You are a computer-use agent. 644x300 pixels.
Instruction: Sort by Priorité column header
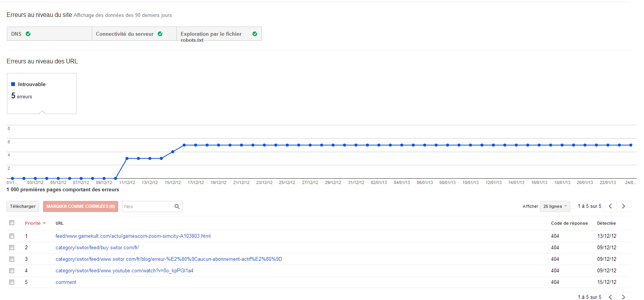pyautogui.click(x=33, y=223)
